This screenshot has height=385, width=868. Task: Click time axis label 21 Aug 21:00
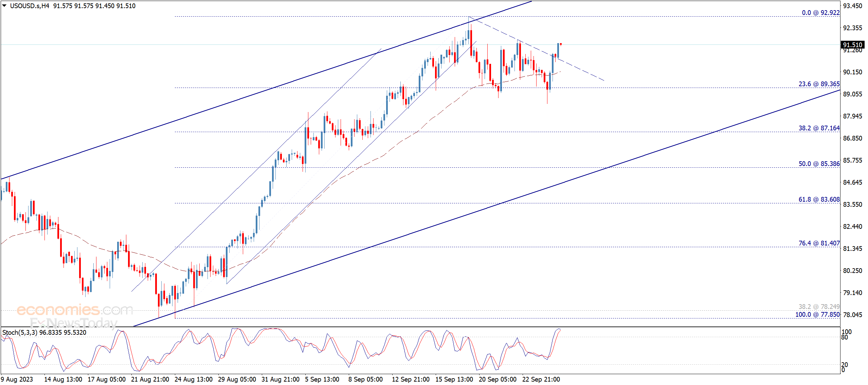click(x=150, y=379)
